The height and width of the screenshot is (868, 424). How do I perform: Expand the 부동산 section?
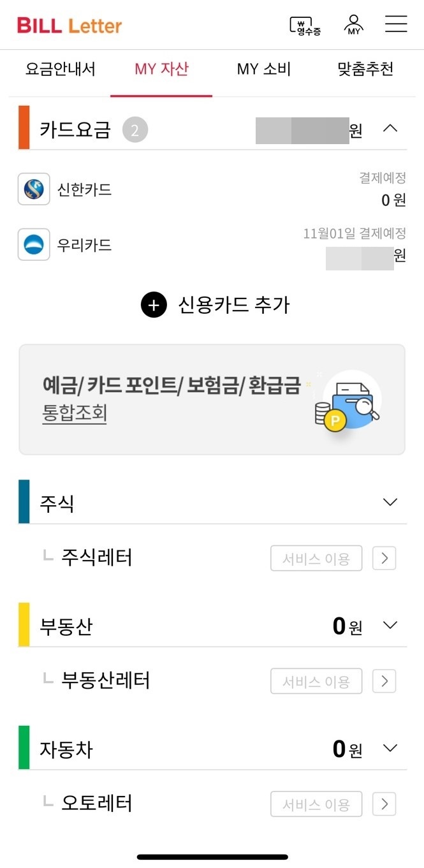pos(390,625)
